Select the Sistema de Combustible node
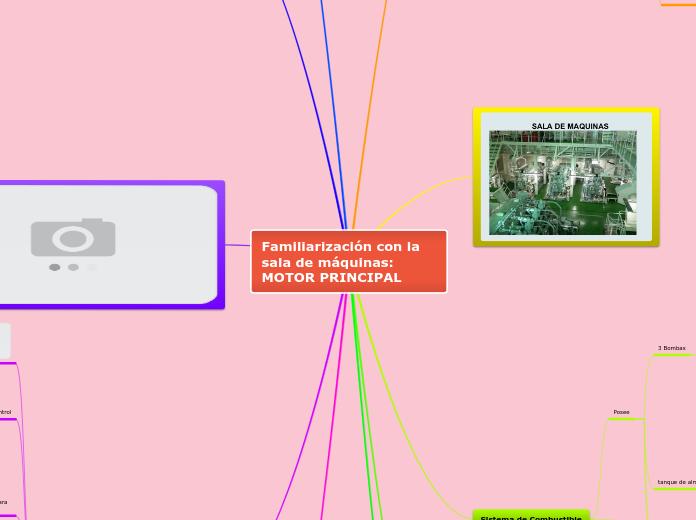696x520 pixels. tap(531, 516)
